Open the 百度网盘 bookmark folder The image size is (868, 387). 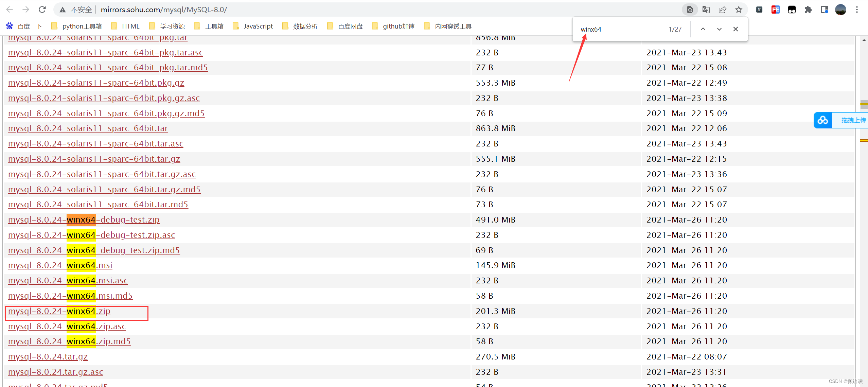[345, 26]
